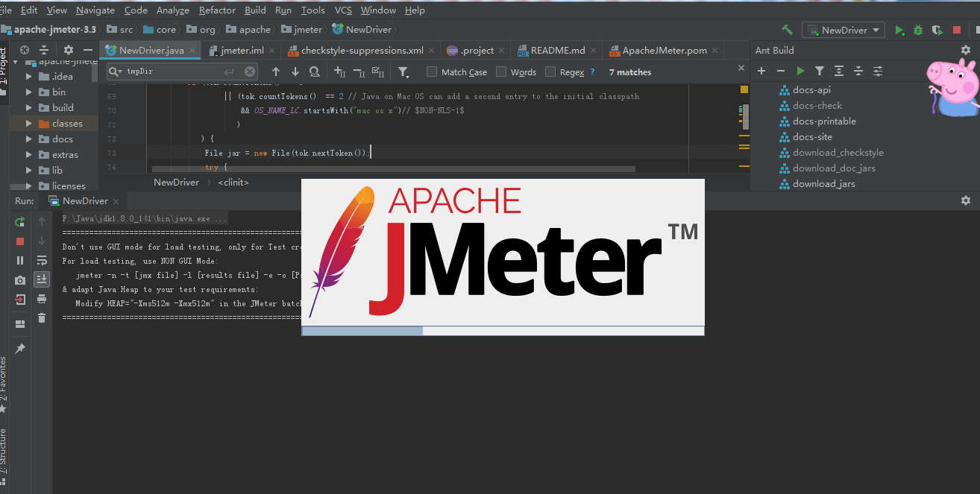Add selection for next occurrence icon

(x=340, y=72)
